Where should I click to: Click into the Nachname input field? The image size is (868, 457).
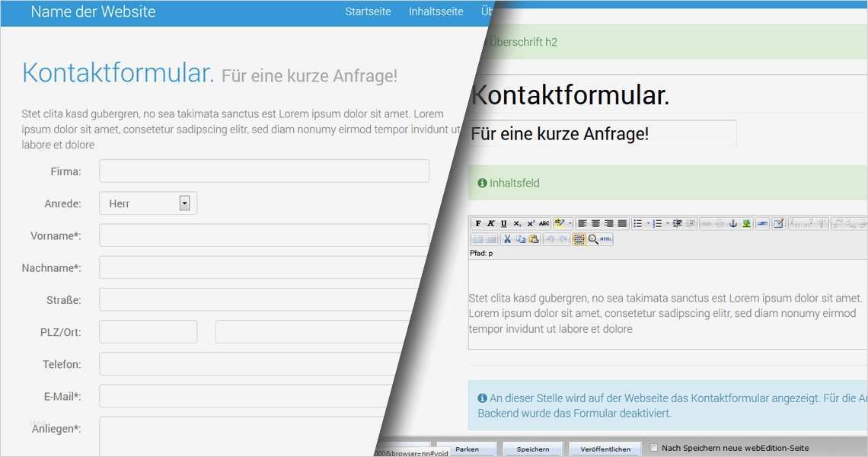coord(261,267)
